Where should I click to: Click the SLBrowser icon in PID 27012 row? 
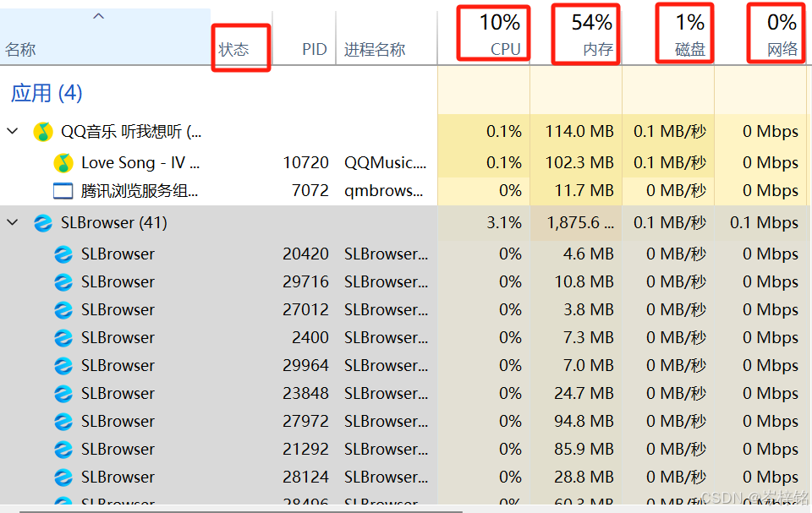coord(63,310)
